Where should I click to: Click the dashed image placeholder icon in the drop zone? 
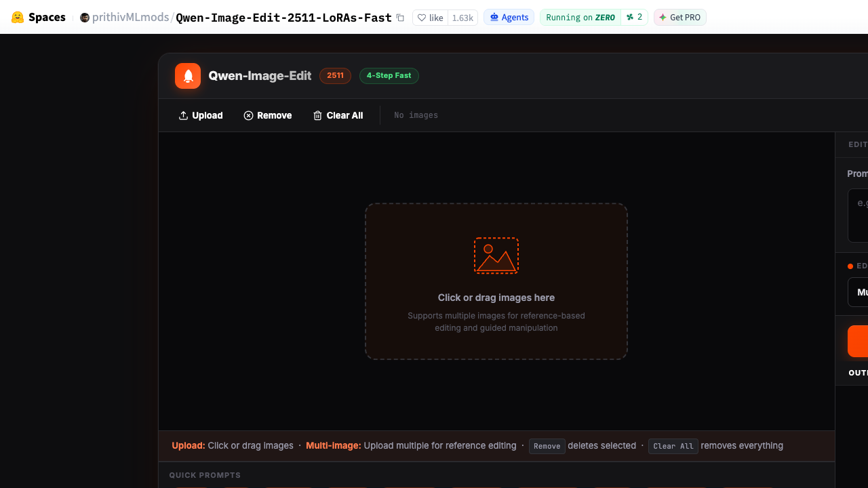[x=496, y=256]
